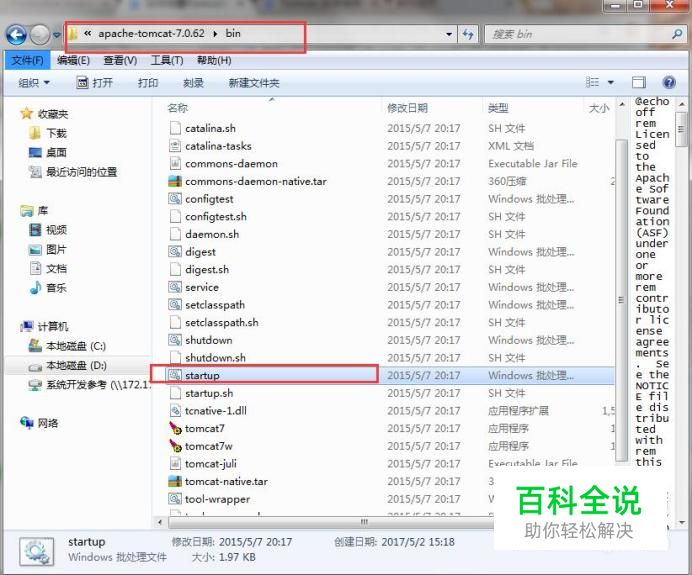Select the 系统开发参考 network drive
This screenshot has width=692, height=575.
(x=89, y=385)
